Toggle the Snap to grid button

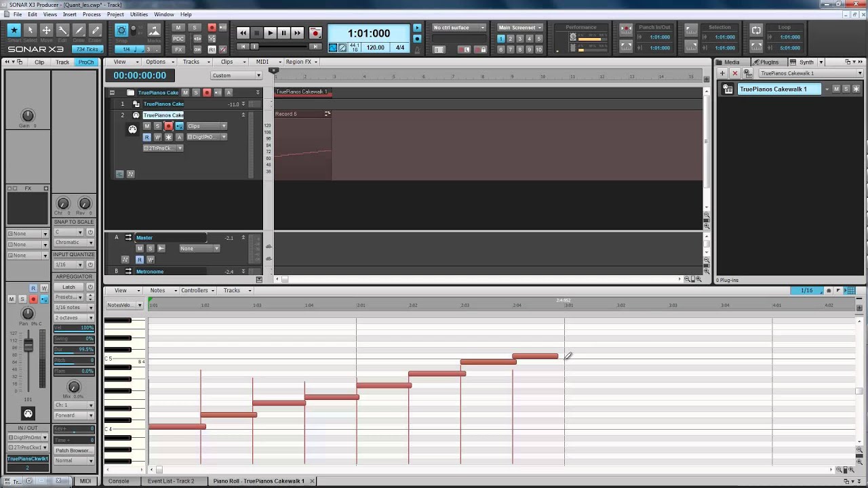click(121, 30)
